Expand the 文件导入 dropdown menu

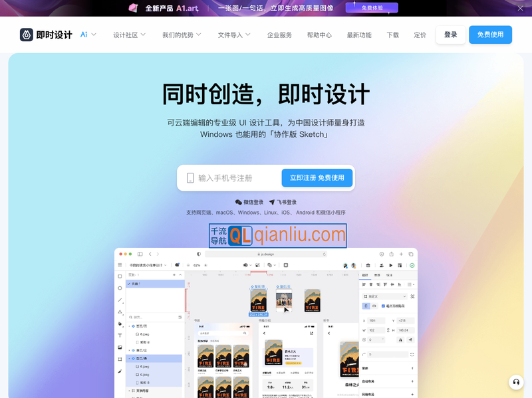(233, 35)
